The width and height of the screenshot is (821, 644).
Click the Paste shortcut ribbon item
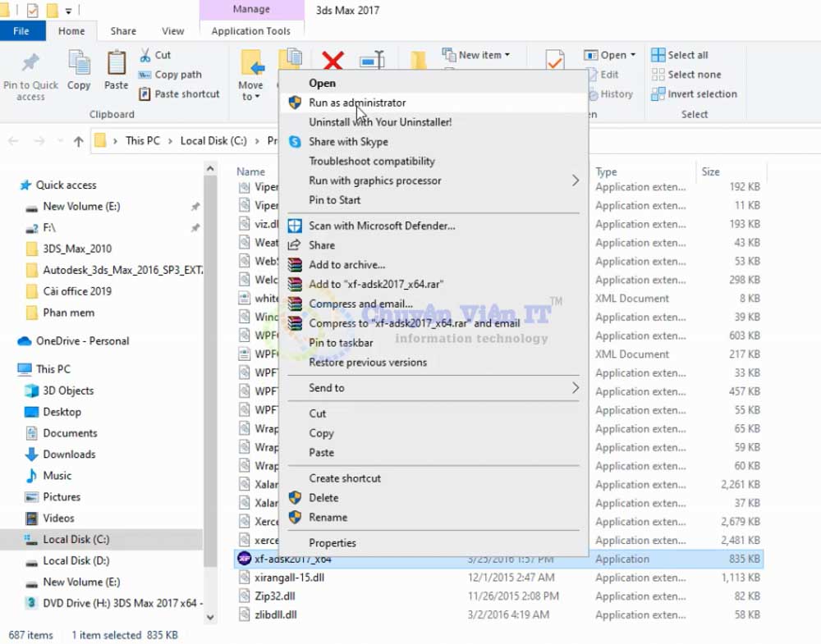point(179,94)
